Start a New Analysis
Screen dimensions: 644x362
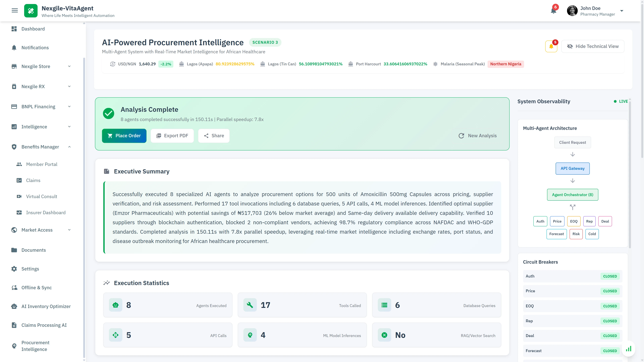point(478,136)
